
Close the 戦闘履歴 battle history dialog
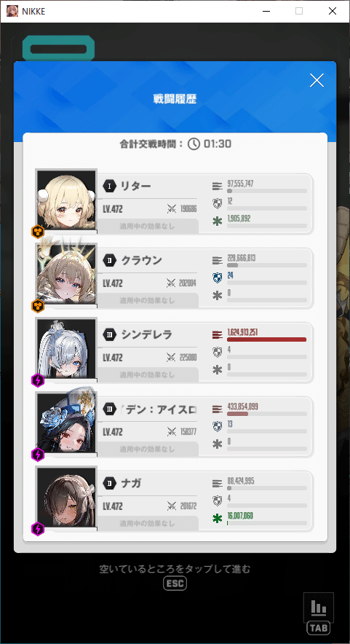(317, 80)
